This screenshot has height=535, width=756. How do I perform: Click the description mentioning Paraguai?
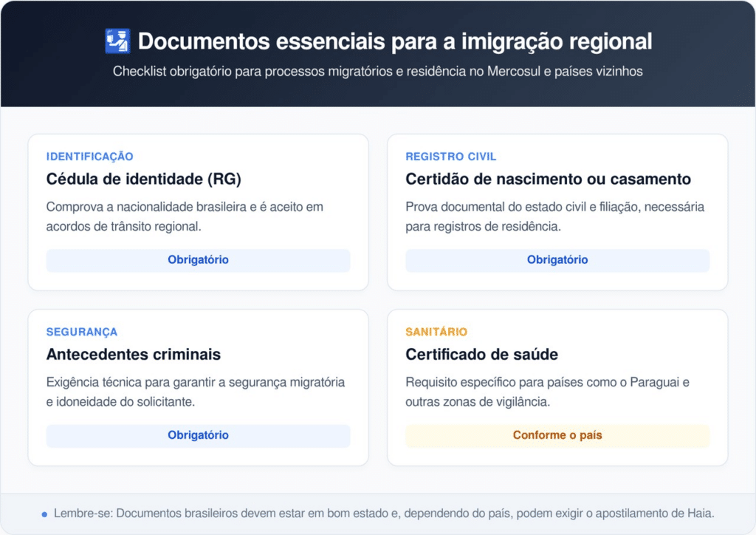547,392
